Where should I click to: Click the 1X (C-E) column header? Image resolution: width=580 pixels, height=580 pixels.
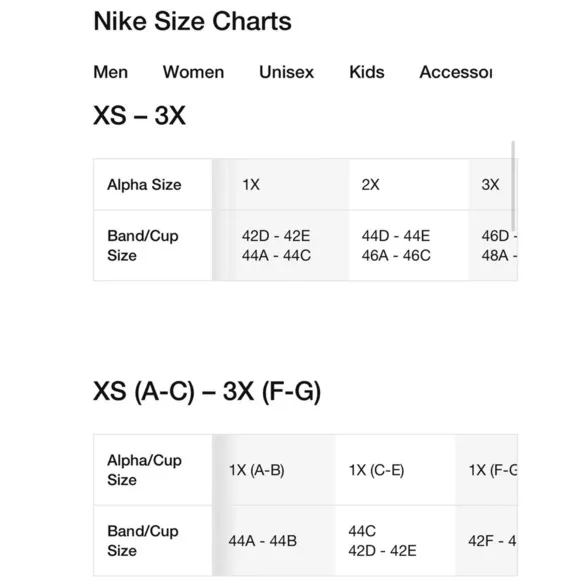[x=395, y=470]
